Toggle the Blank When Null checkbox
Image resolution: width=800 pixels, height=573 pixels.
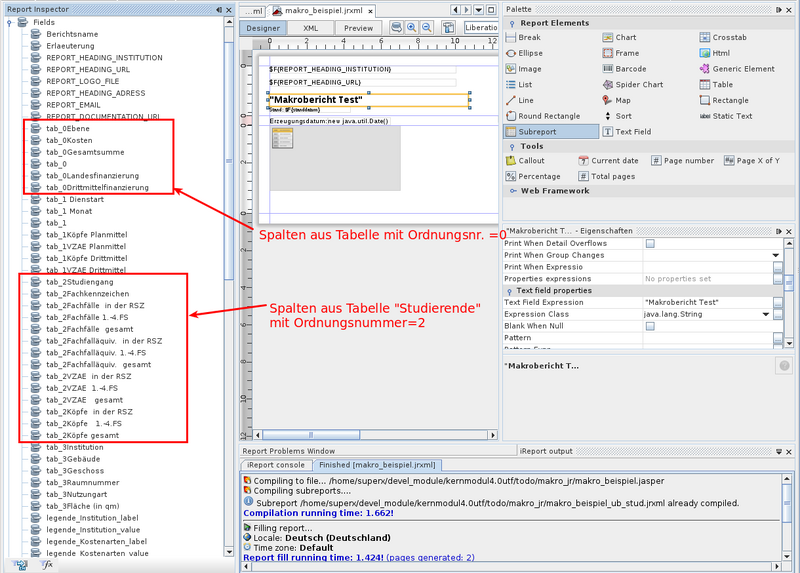(650, 326)
